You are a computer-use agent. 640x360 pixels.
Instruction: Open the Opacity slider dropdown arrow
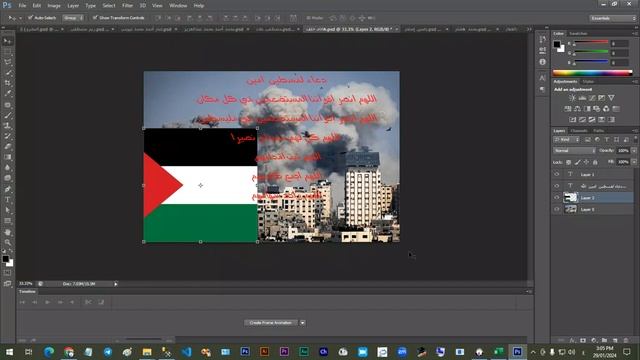pos(634,151)
